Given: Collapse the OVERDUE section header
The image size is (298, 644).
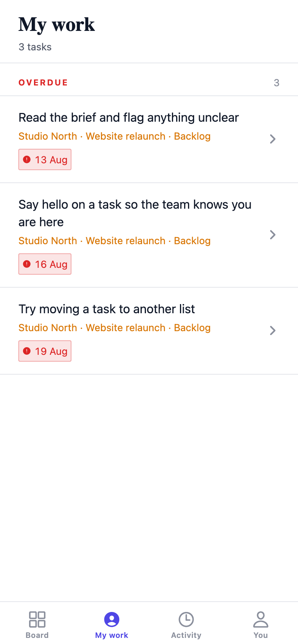Looking at the screenshot, I should coord(149,82).
